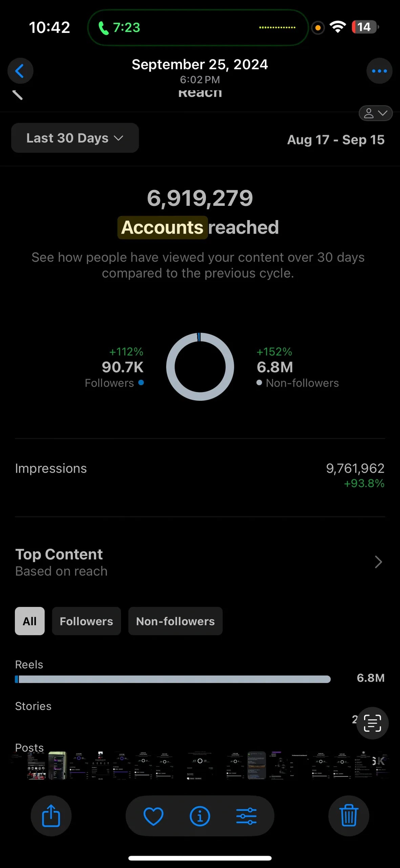Image resolution: width=400 pixels, height=868 pixels.
Task: Tap the blue back arrow button
Action: 20,71
